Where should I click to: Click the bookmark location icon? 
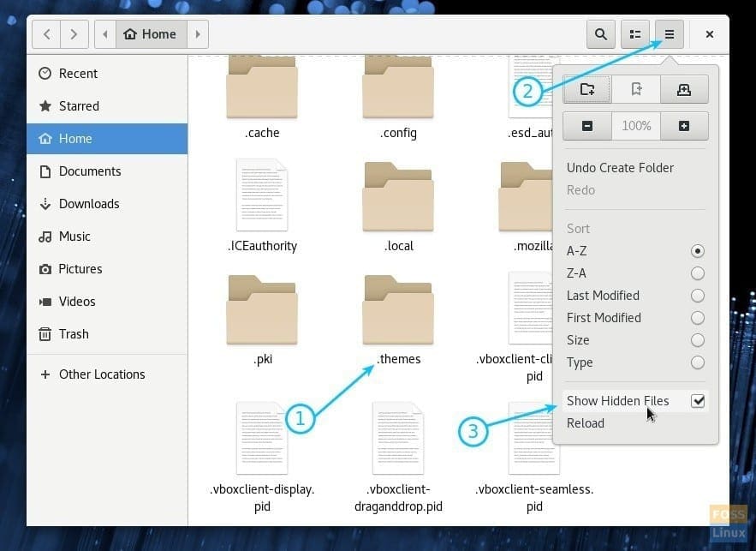tap(636, 89)
